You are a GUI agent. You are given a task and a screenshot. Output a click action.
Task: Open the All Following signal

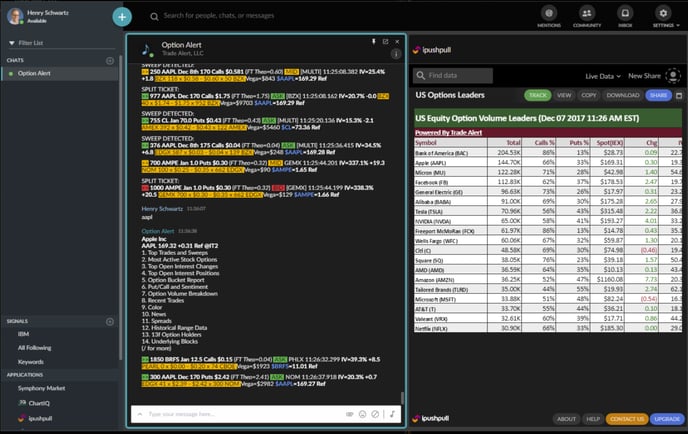[34, 348]
